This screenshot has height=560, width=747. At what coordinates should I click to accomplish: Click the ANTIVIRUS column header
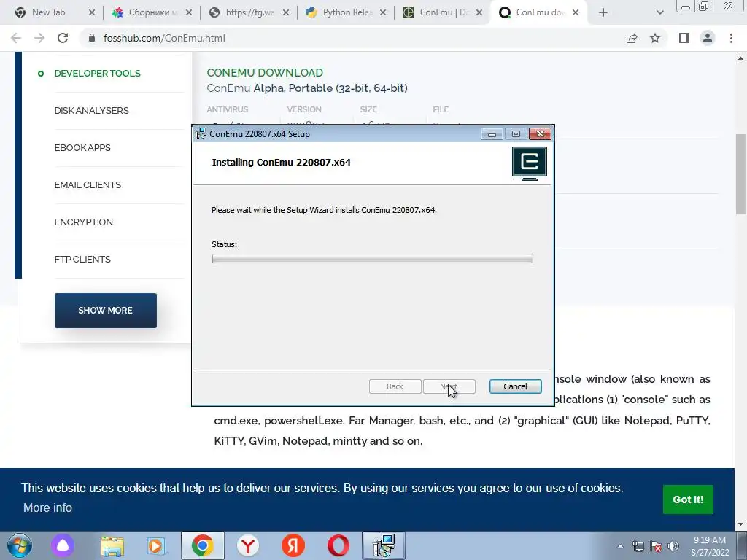(x=228, y=109)
